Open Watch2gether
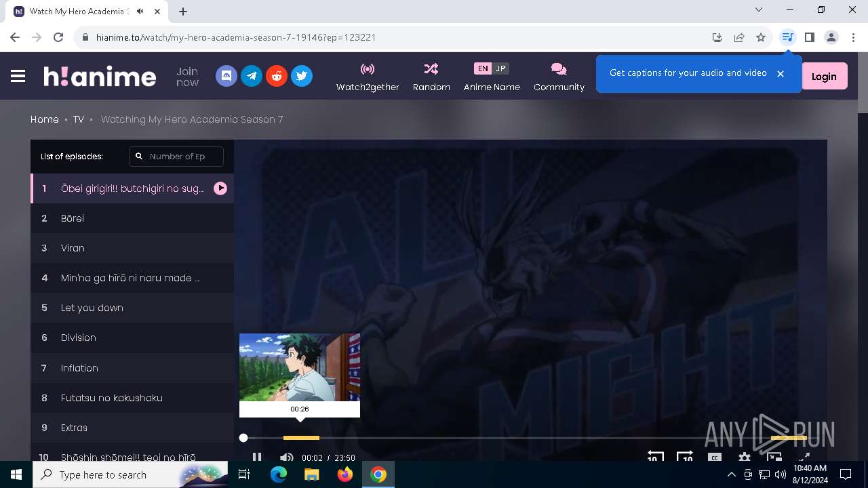The width and height of the screenshot is (868, 488). click(368, 77)
